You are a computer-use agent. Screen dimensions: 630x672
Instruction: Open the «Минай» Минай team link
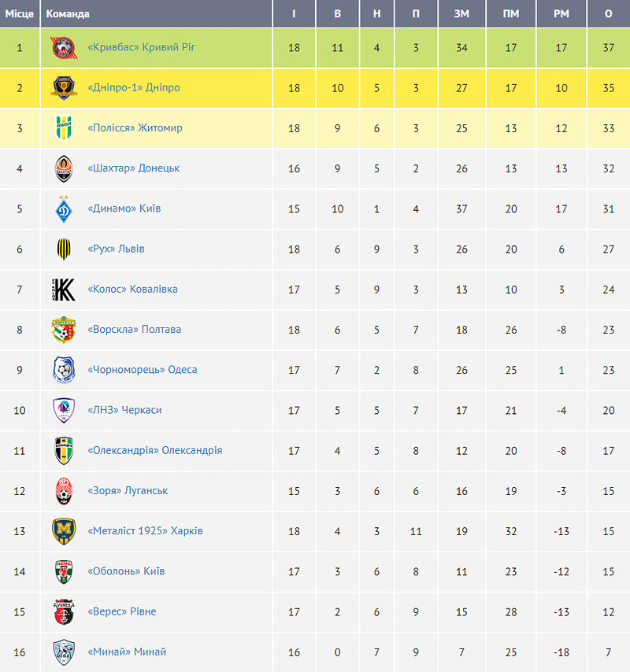pyautogui.click(x=127, y=652)
